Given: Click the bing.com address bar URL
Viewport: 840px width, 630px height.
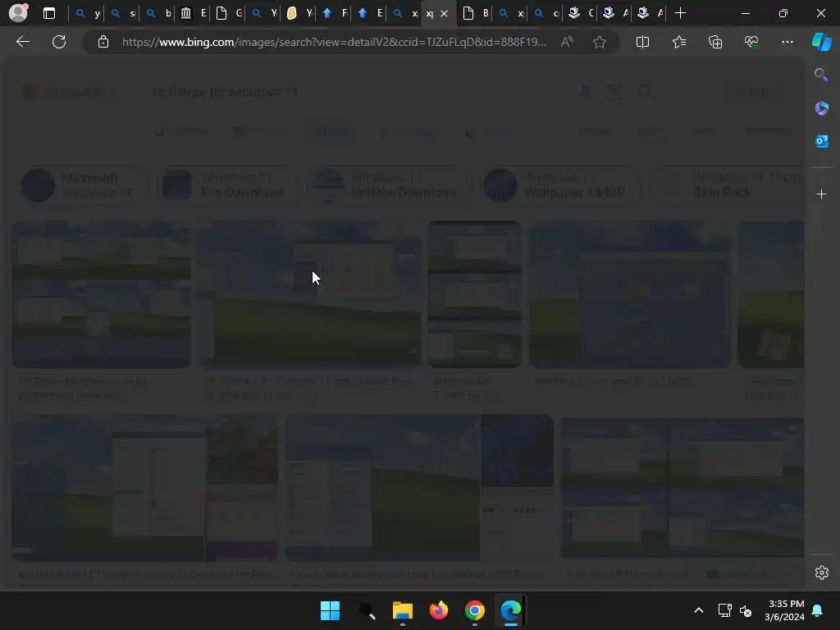Looking at the screenshot, I should click(x=334, y=42).
